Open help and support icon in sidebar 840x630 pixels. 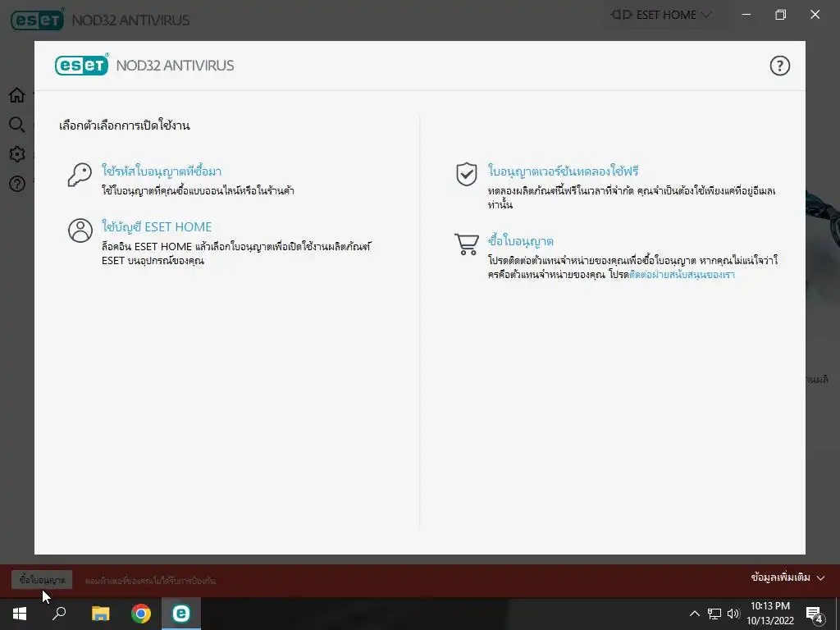click(17, 184)
